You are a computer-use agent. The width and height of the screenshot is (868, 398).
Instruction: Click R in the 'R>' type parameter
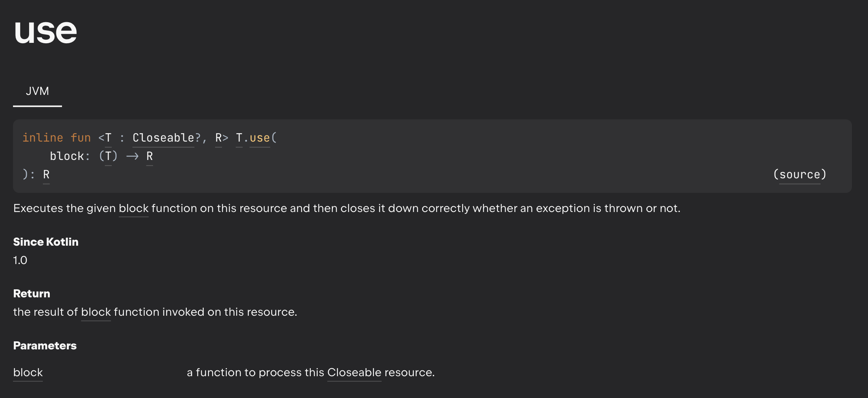(x=218, y=138)
